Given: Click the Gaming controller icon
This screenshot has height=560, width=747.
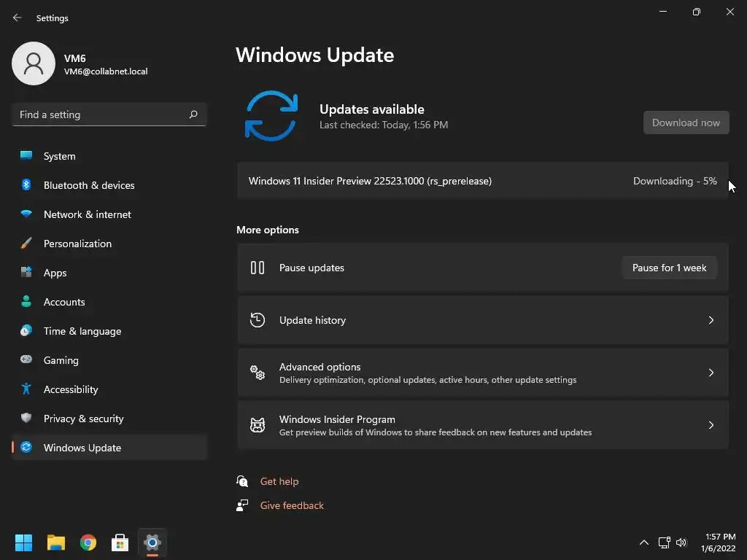Looking at the screenshot, I should (x=26, y=359).
